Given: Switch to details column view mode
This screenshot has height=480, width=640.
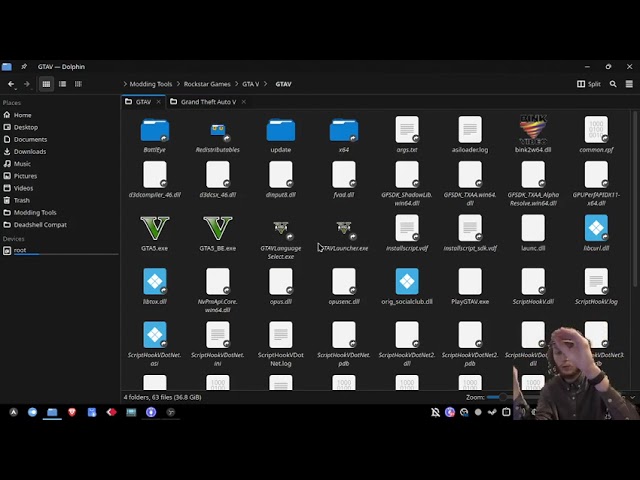Looking at the screenshot, I should [78, 84].
